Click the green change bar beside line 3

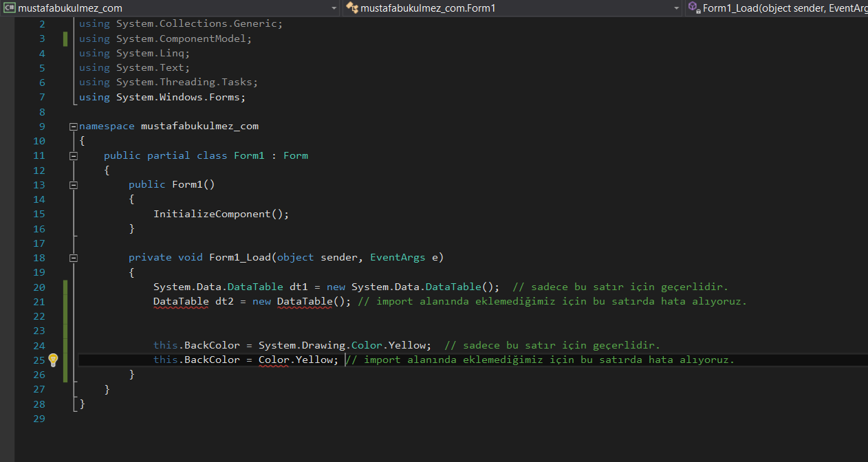65,38
